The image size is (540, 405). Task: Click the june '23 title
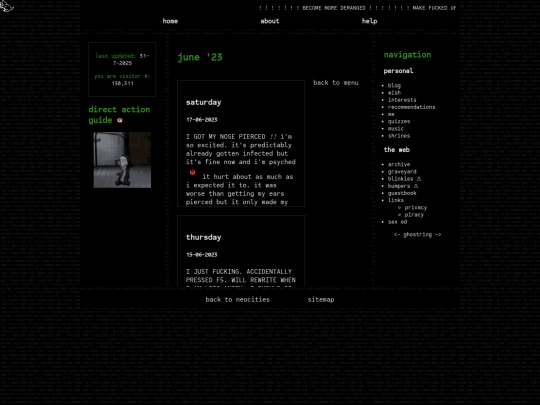(200, 57)
